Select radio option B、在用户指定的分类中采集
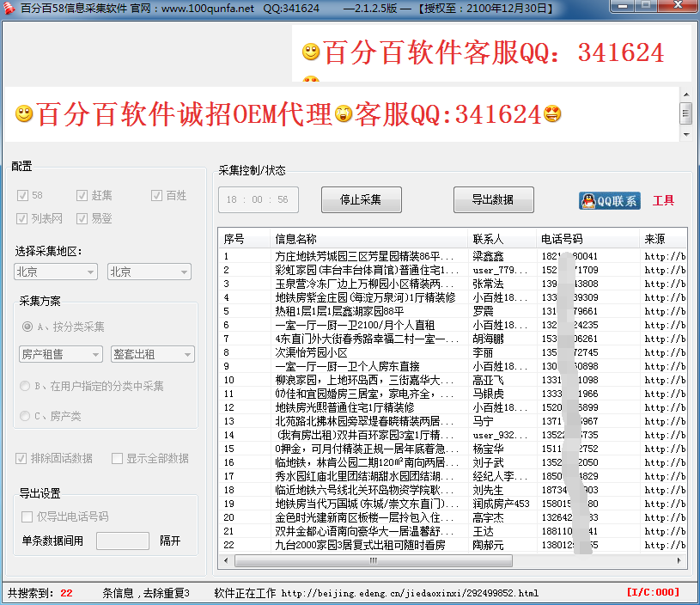 (25, 386)
